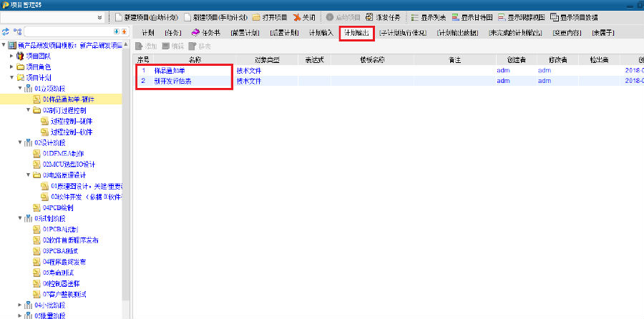The height and width of the screenshot is (319, 644).
Task: Switch to the 计划输入 tab
Action: pyautogui.click(x=321, y=33)
